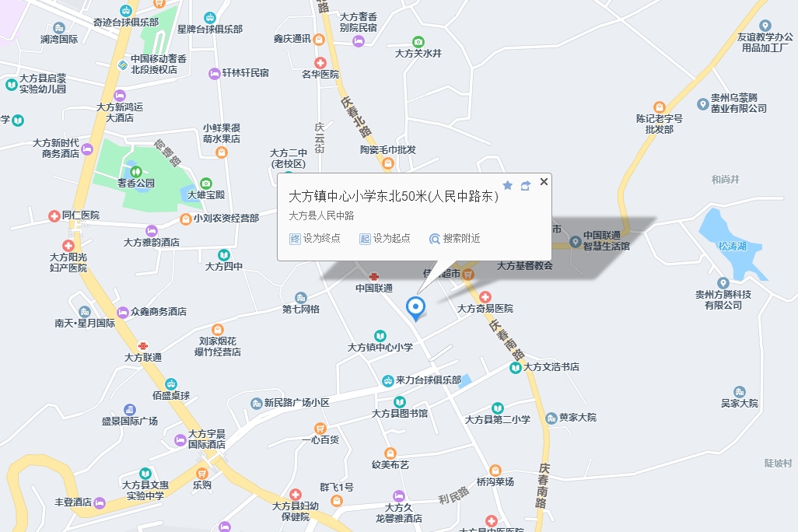The width and height of the screenshot is (798, 532).
Task: Select the 贵州方腾科技有限公司 pin icon
Action: [x=723, y=283]
